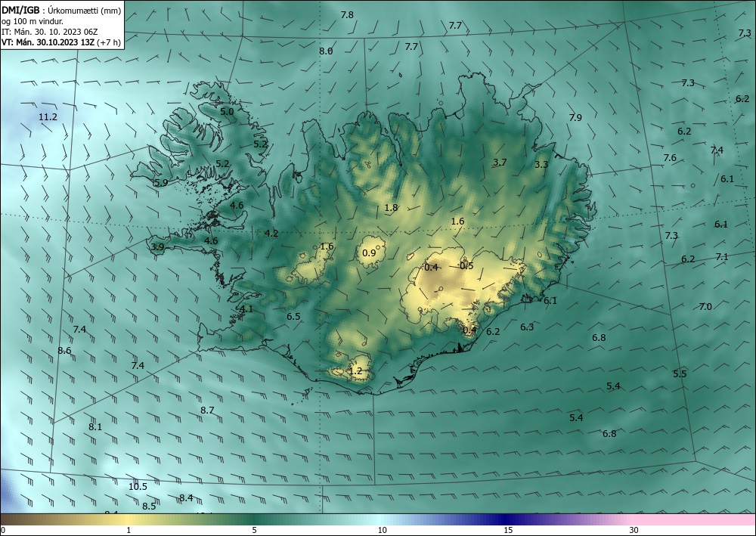Screen dimensions: 756x536
Task: Click the 7.9 value label
Action: click(575, 118)
